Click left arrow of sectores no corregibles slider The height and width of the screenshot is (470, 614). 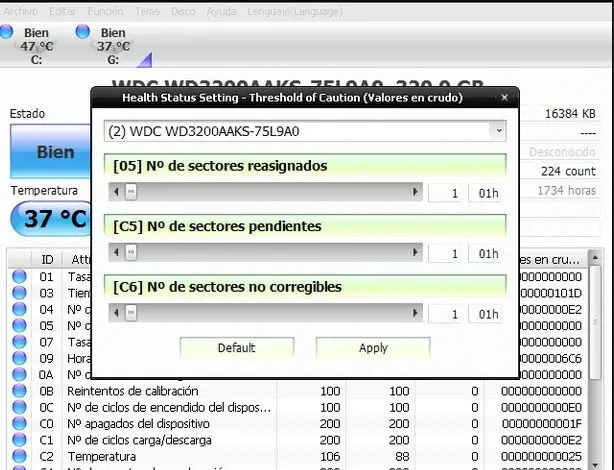pos(116,313)
